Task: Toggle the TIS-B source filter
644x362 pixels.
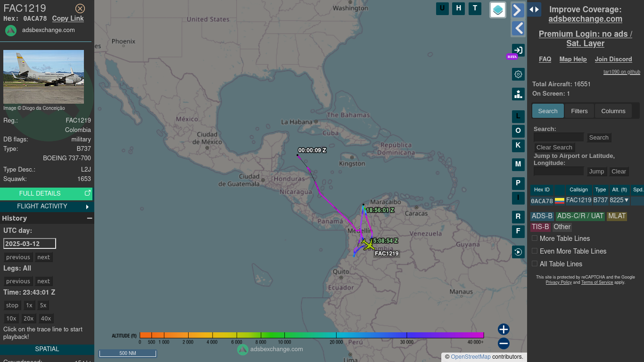Action: pyautogui.click(x=540, y=227)
